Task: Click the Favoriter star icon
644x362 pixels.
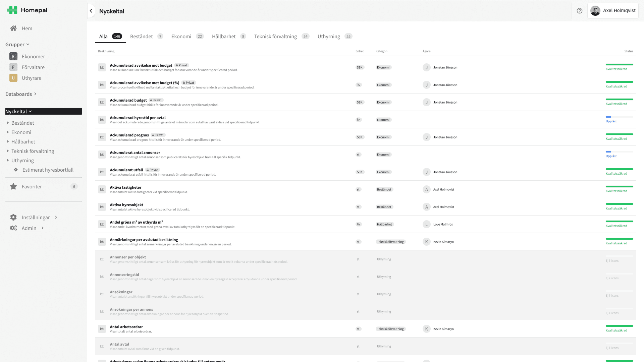Action: [13, 186]
